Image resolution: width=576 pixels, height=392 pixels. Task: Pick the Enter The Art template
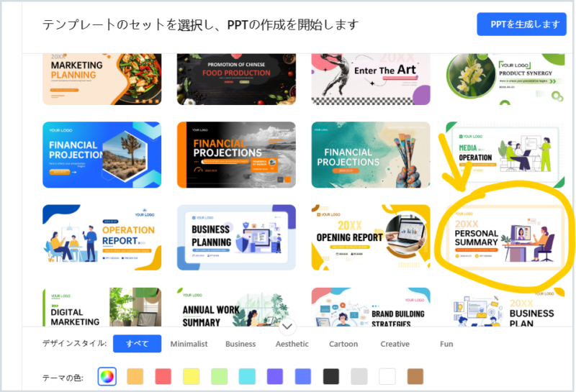(x=371, y=79)
